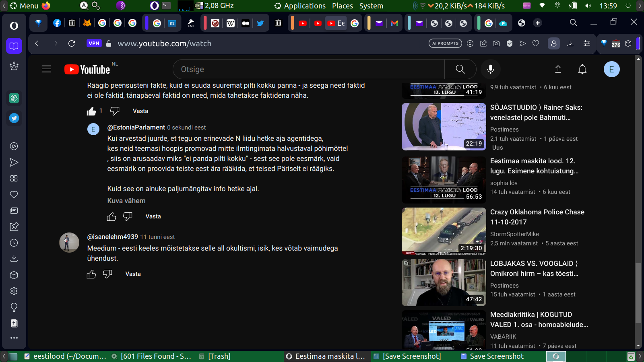644x362 pixels.
Task: Open the emoji picker in address bar
Action: [470, 43]
